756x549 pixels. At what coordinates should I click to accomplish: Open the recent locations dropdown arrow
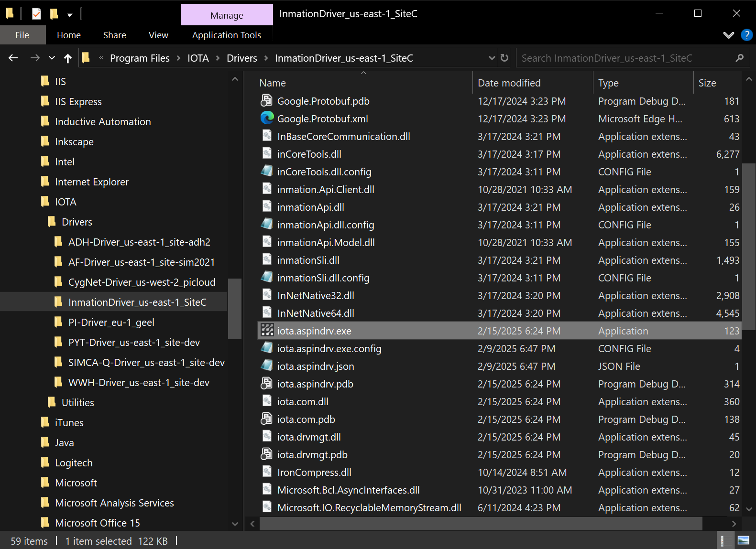[x=52, y=58]
